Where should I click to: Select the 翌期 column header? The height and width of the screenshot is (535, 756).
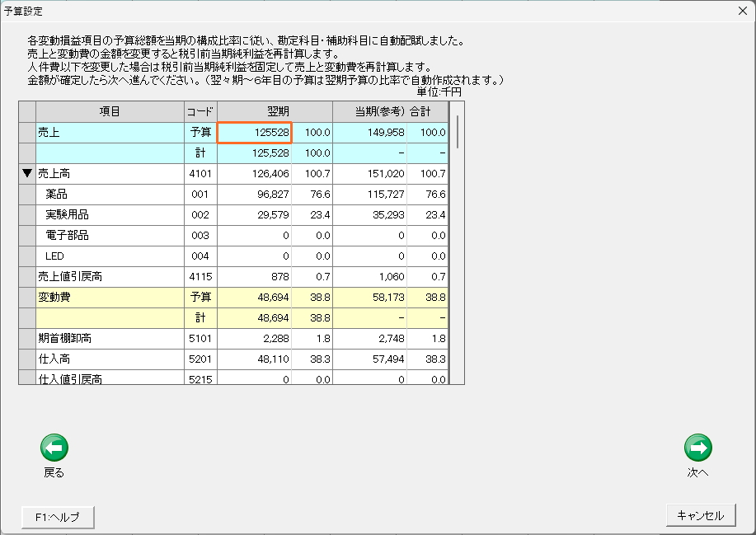coord(275,111)
